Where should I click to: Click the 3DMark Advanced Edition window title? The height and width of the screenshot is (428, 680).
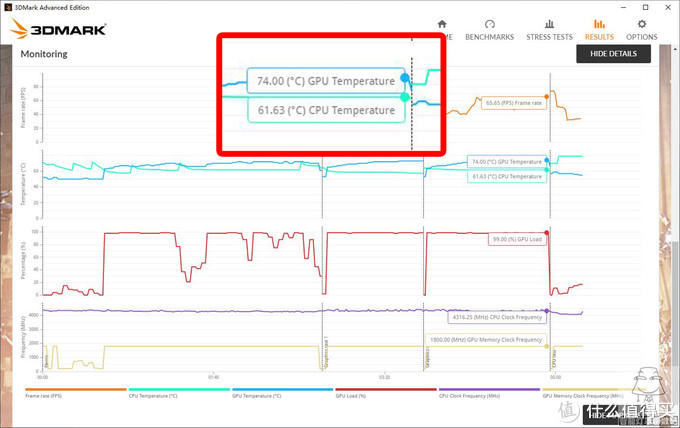[x=52, y=7]
